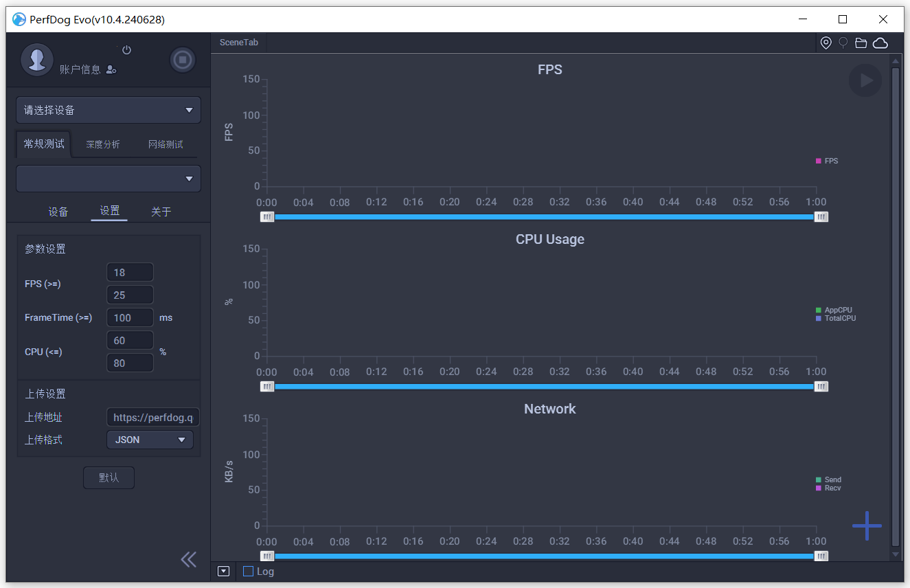Screen dimensions: 910x588
Task: Click the scrollbar down arrow below the charts
Action: (x=895, y=554)
